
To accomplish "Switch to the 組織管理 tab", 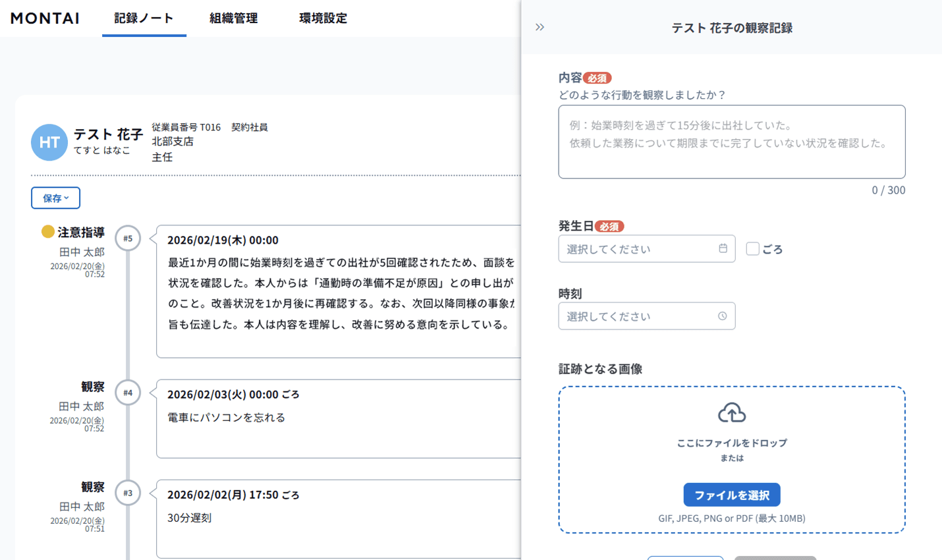I will pyautogui.click(x=233, y=18).
